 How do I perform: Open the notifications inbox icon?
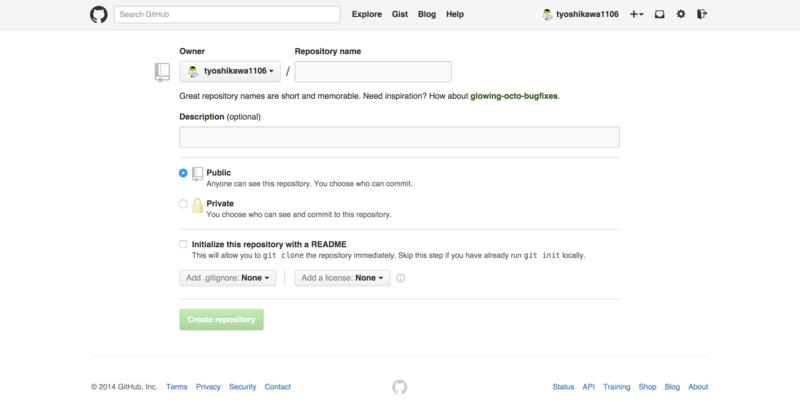[x=659, y=14]
